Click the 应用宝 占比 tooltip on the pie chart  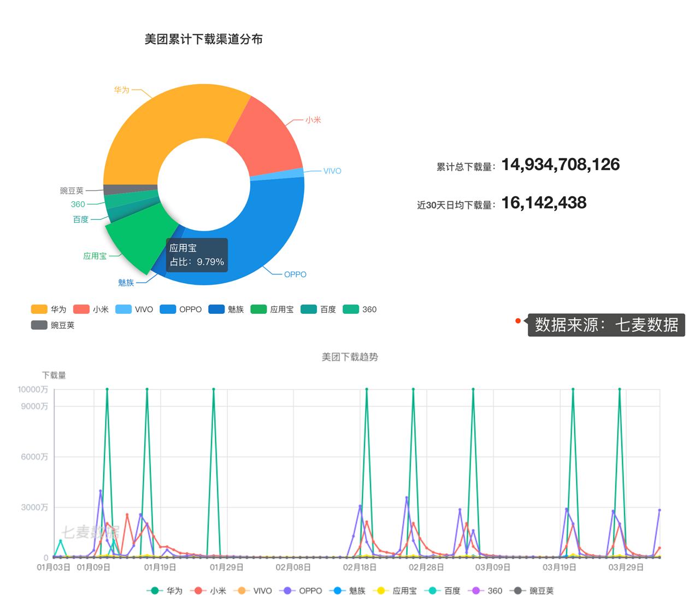click(x=196, y=255)
